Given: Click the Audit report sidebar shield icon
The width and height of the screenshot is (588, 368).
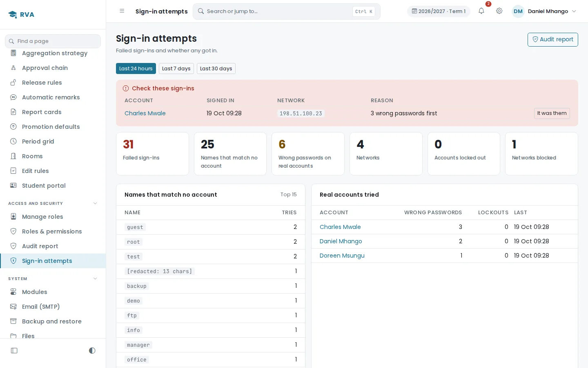Looking at the screenshot, I should coord(13,246).
